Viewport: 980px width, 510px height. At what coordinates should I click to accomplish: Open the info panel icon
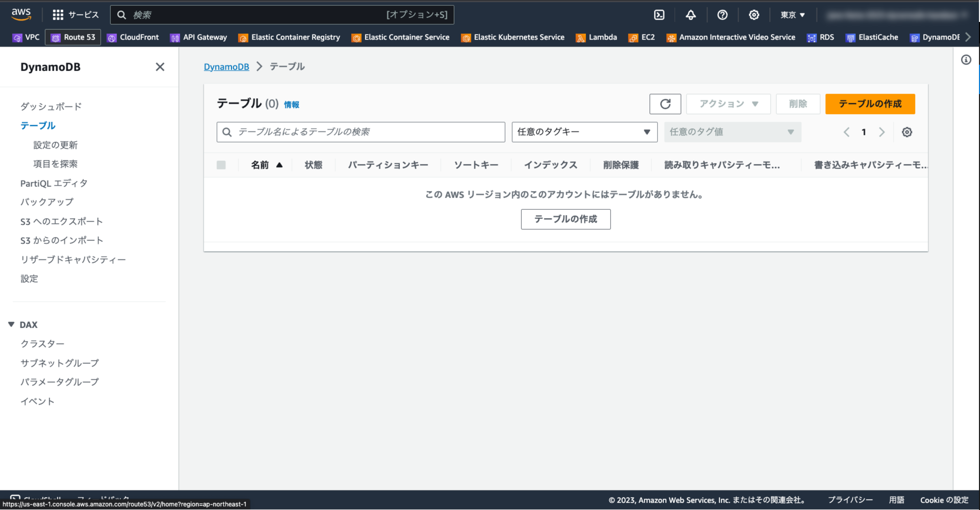click(966, 60)
